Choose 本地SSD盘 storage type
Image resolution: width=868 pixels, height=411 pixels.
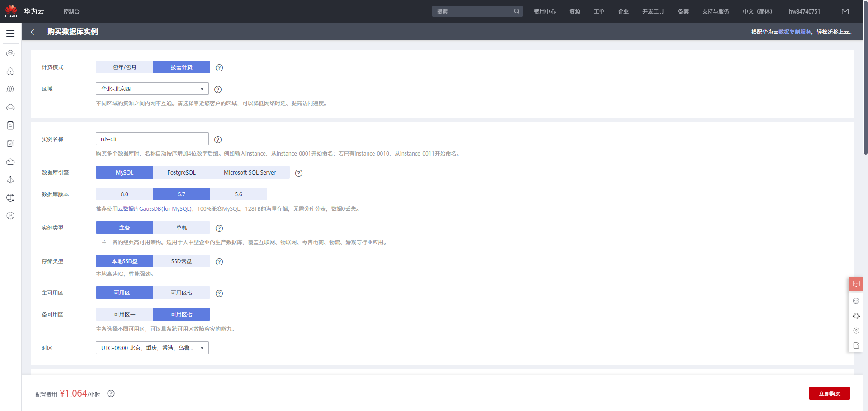click(x=124, y=261)
